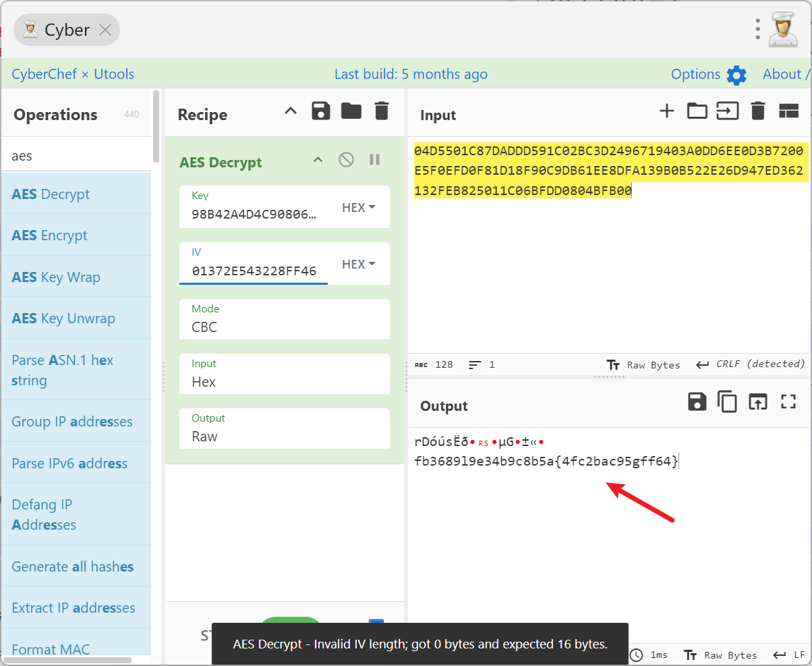Select the Extract IP addresses operation

(x=76, y=608)
